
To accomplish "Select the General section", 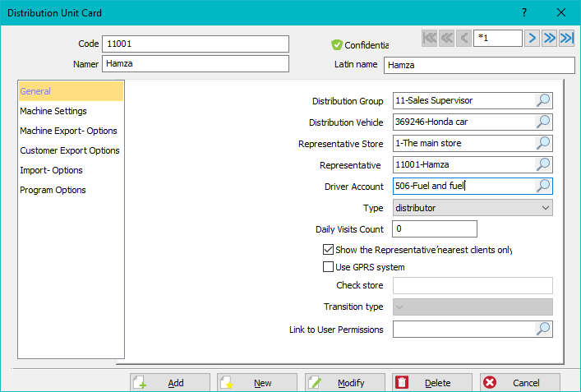I will click(71, 91).
